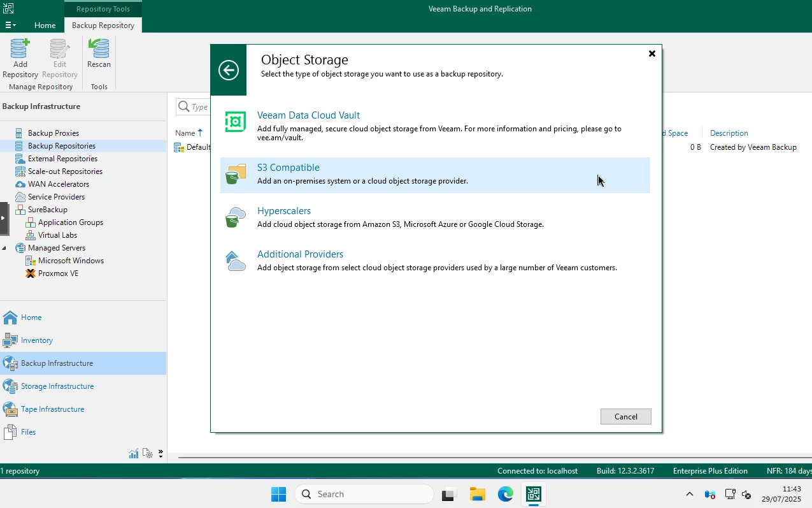This screenshot has height=508, width=812.
Task: Open the main application menu dropdown
Action: point(11,25)
